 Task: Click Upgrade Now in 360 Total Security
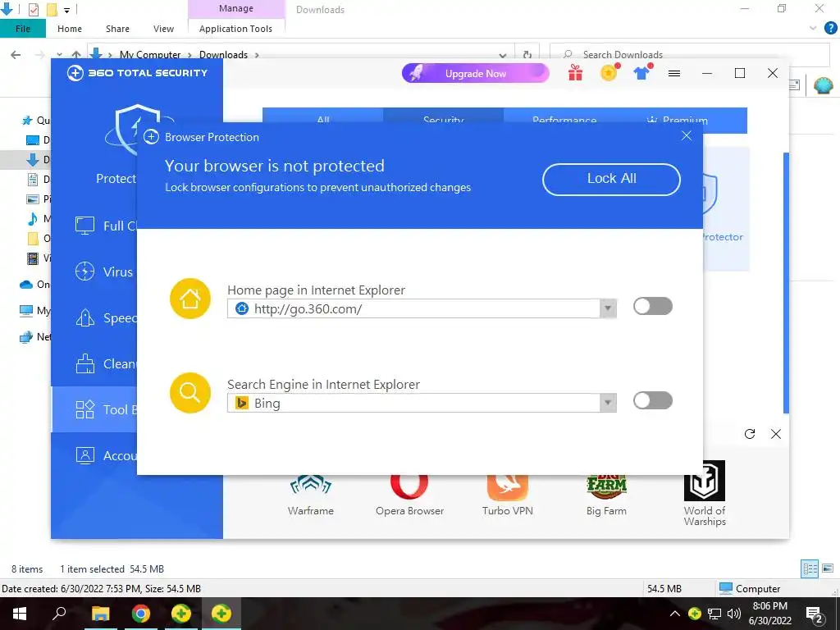click(x=475, y=73)
